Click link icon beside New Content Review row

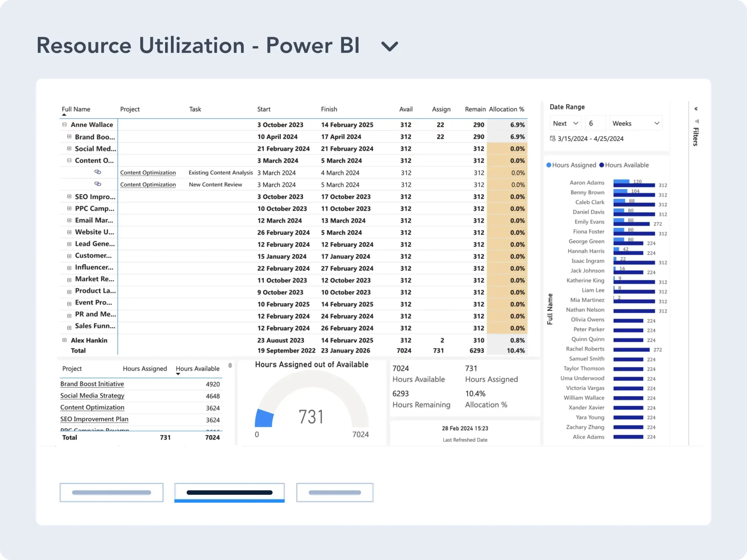click(97, 184)
